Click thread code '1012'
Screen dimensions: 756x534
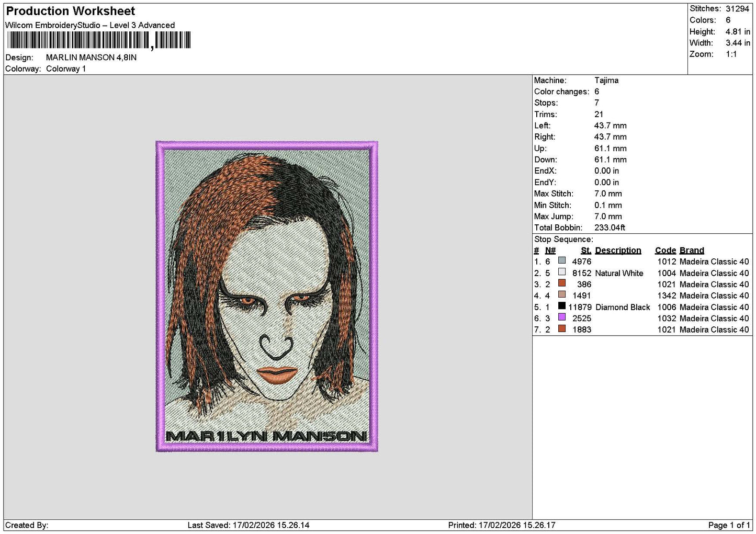coord(667,262)
